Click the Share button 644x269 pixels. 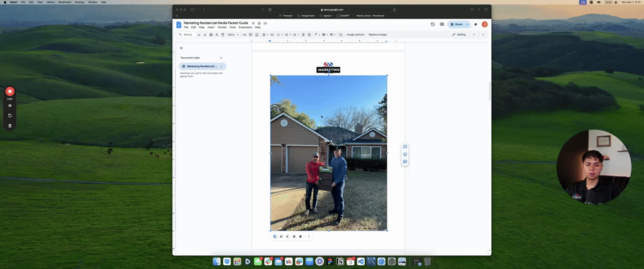457,25
